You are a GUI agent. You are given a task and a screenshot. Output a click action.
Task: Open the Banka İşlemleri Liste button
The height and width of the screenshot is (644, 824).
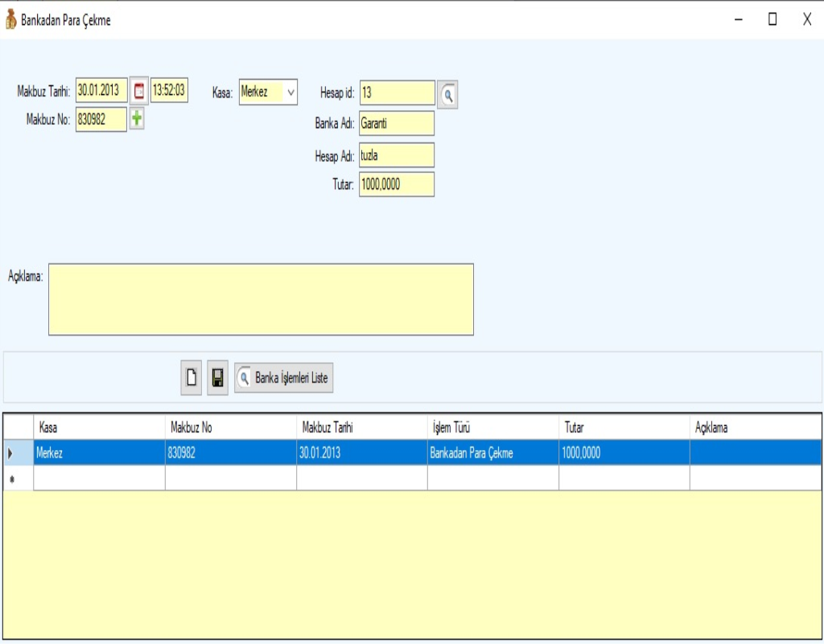pyautogui.click(x=283, y=378)
